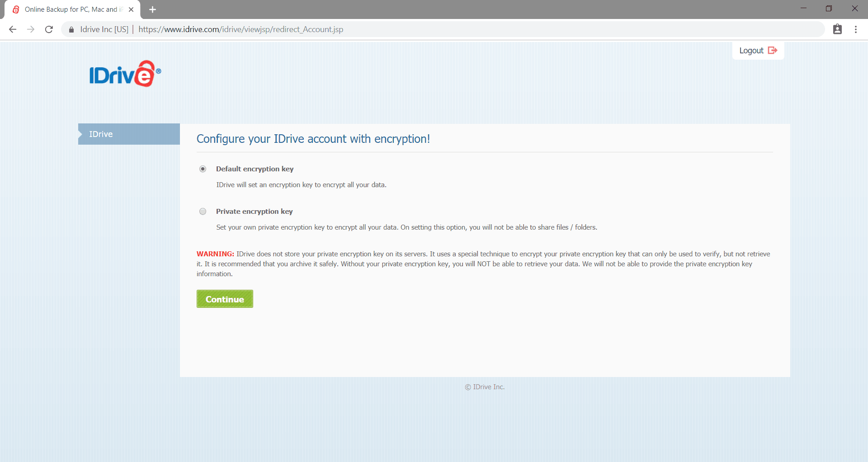Close the Online Backup tab
This screenshot has height=462, width=868.
coord(131,9)
